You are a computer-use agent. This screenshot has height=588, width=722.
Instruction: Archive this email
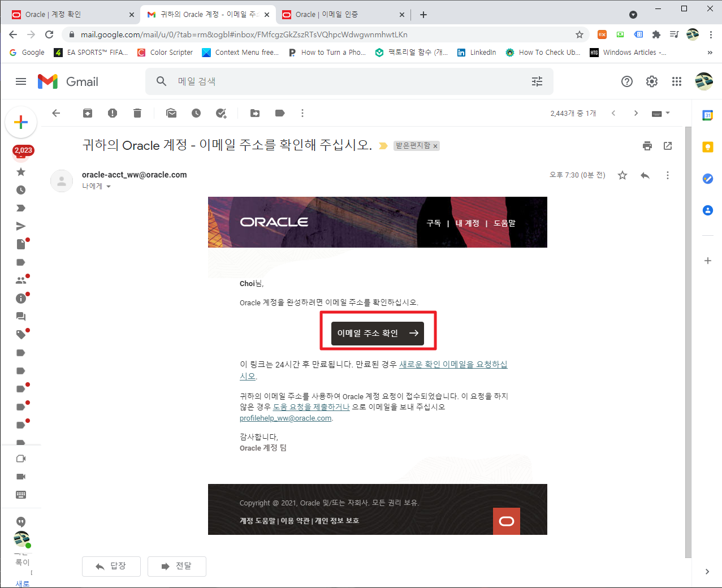88,113
